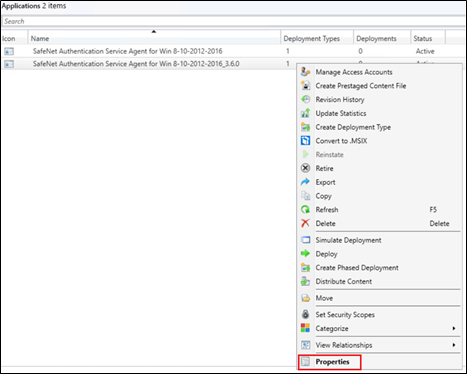467x374 pixels.
Task: Click the Categorize colored squares icon
Action: pyautogui.click(x=305, y=328)
